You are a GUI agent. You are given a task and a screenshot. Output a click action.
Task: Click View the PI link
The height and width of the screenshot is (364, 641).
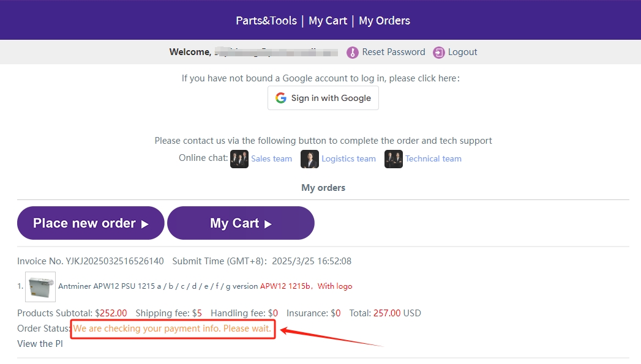[40, 344]
